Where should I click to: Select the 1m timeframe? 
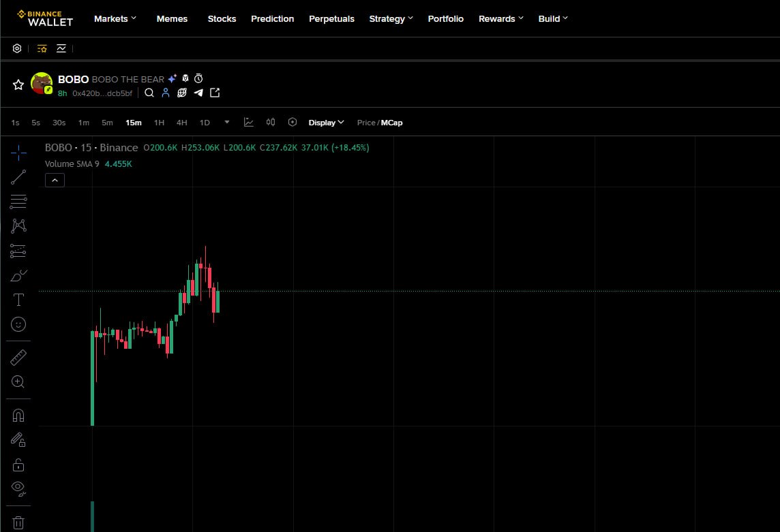(84, 123)
